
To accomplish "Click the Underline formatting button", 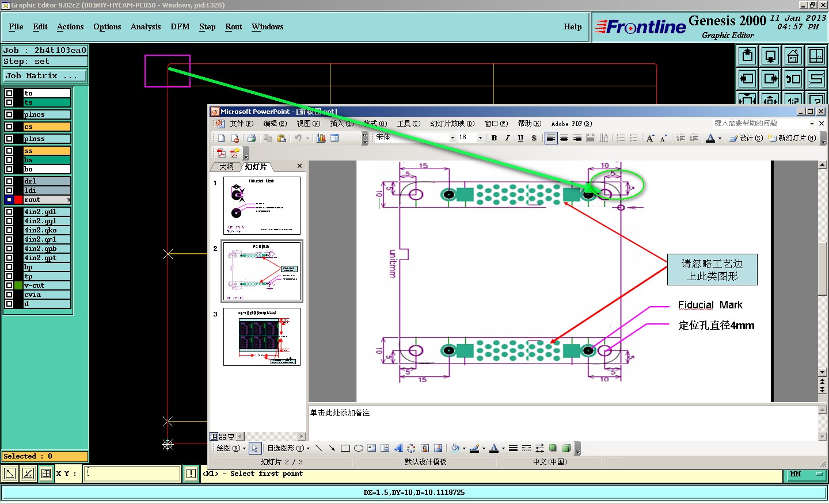I will [520, 138].
